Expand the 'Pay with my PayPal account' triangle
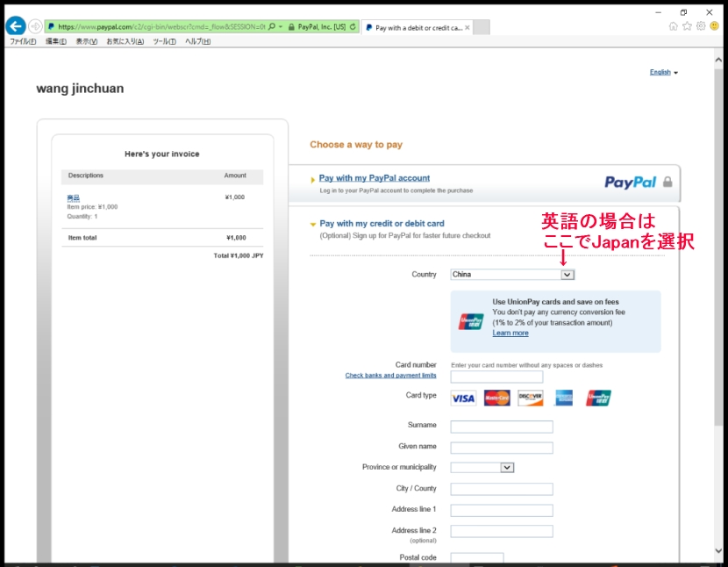The image size is (728, 567). [312, 180]
